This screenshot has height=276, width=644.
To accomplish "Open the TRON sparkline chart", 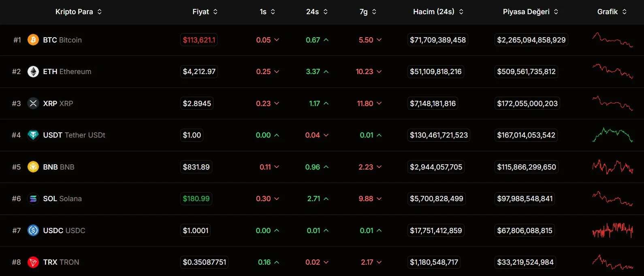I will point(612,262).
